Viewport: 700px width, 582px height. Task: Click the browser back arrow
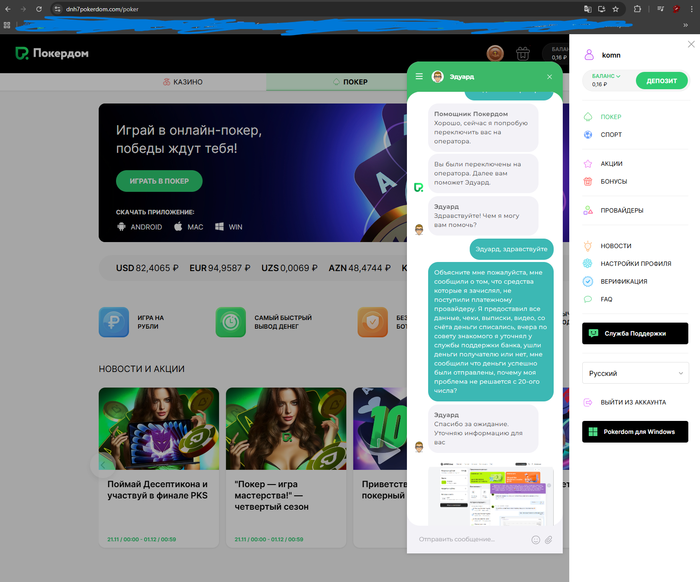point(8,9)
